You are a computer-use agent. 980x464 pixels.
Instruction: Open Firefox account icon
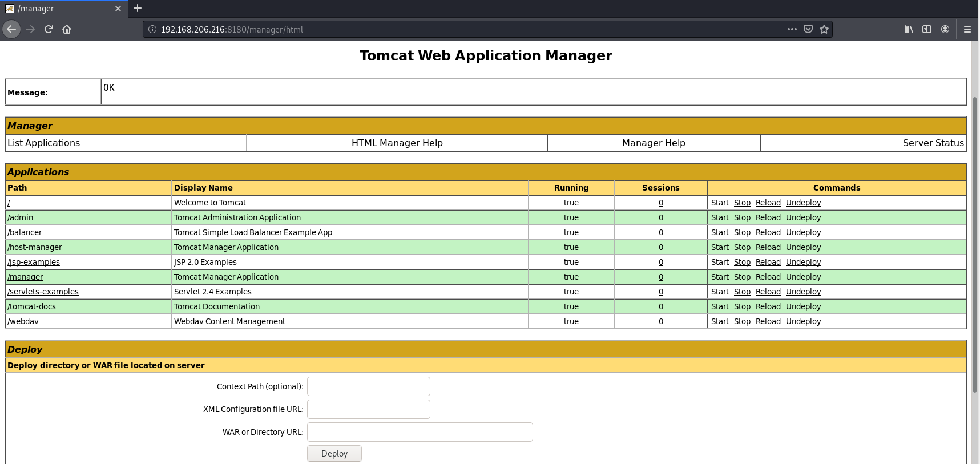click(945, 29)
